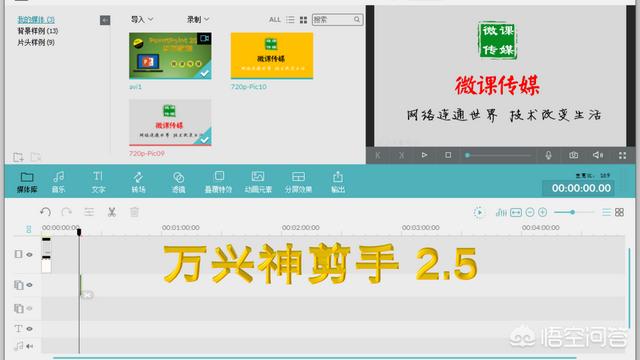Open the 滤镜 filters tab
Screen dimensions: 640x360
(x=178, y=182)
